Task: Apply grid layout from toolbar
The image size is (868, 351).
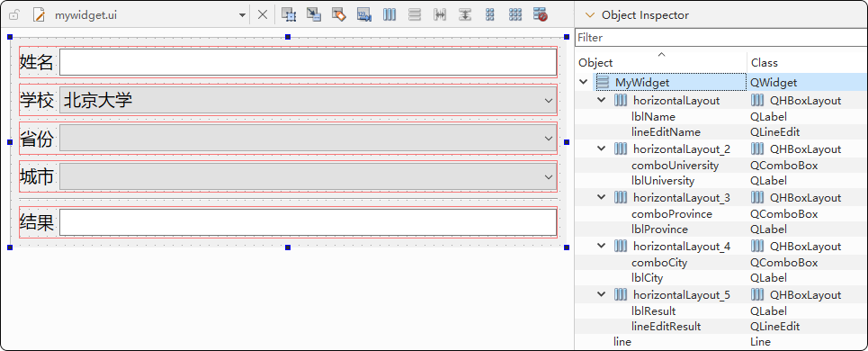Action: click(515, 15)
